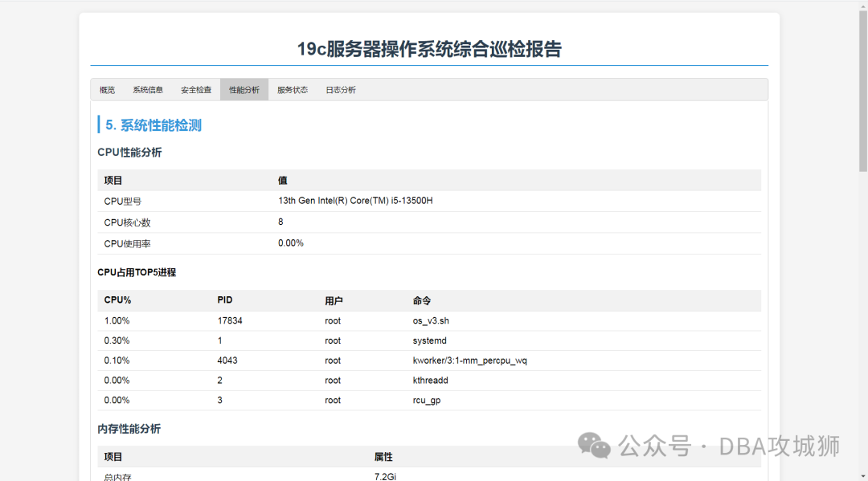Click the CPU性能分析 subheading
868x481 pixels.
click(x=129, y=152)
